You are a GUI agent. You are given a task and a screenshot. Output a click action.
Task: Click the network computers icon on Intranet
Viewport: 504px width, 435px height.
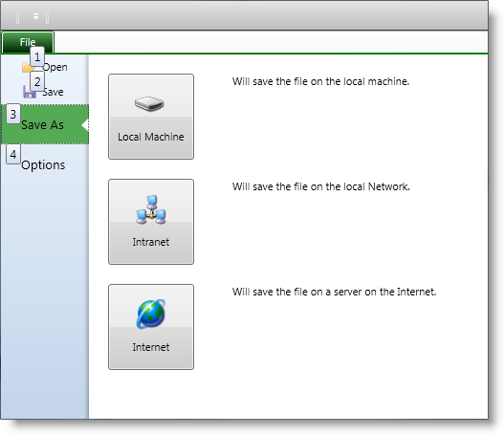pos(151,209)
